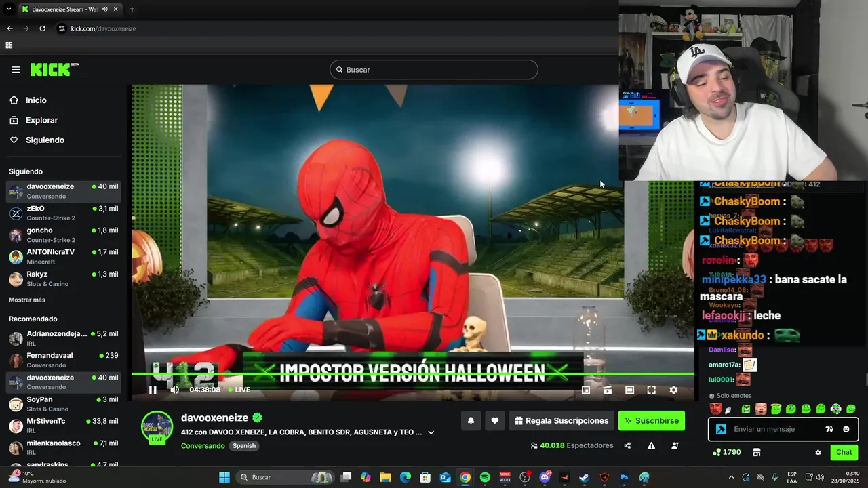The image size is (868, 488).
Task: Select Rakyz channel in the sidebar
Action: [x=63, y=279]
